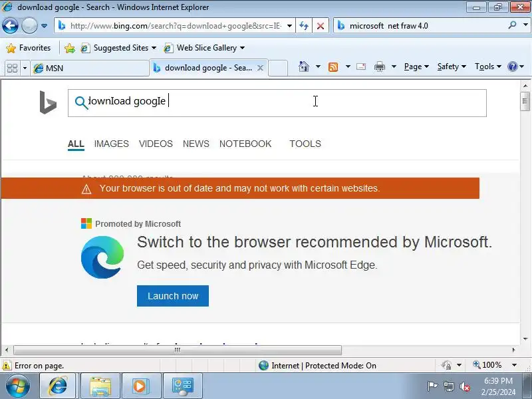Click the network tray icon

[448, 386]
